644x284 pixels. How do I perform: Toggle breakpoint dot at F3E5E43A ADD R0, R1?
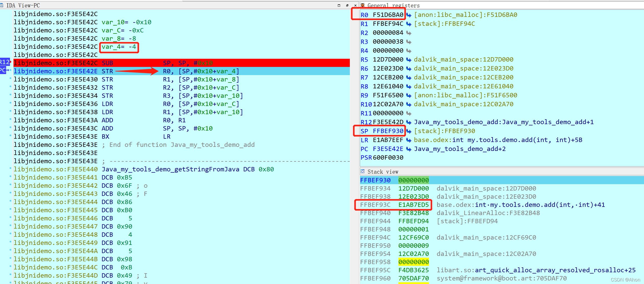(x=10, y=119)
